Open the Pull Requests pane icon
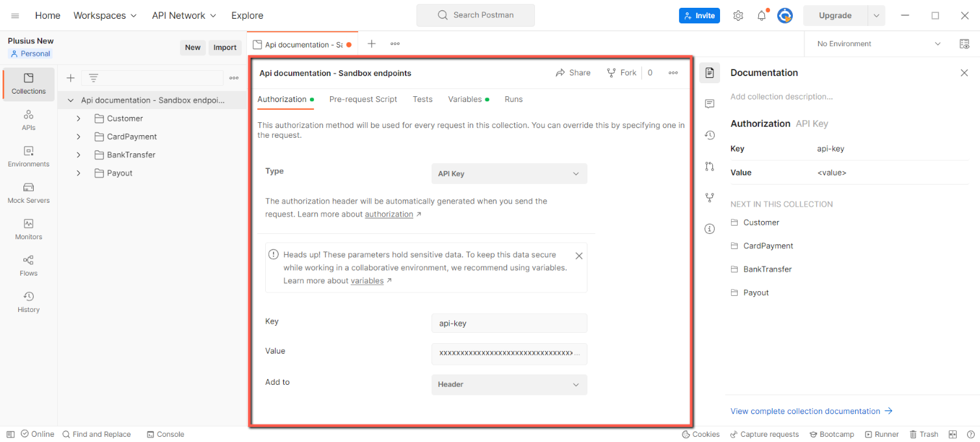 tap(710, 166)
